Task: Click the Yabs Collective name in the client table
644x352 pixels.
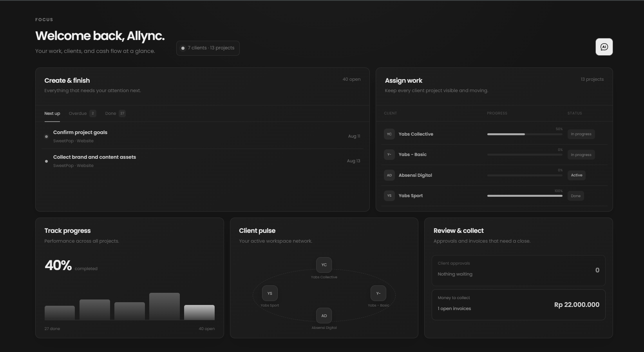Action: [x=416, y=134]
